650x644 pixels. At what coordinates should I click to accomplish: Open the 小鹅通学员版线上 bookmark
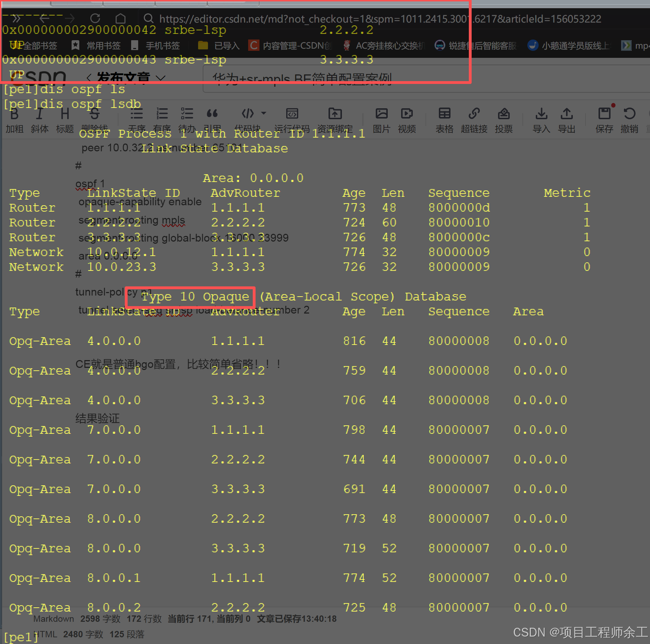tap(569, 45)
